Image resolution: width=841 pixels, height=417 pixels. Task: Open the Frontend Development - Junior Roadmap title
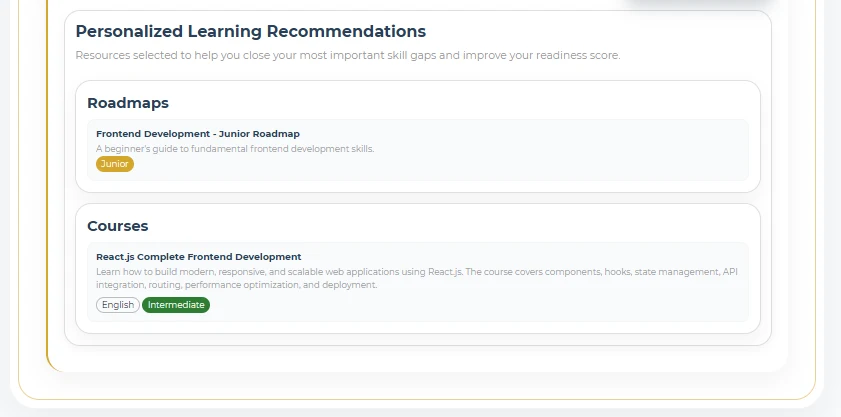198,134
